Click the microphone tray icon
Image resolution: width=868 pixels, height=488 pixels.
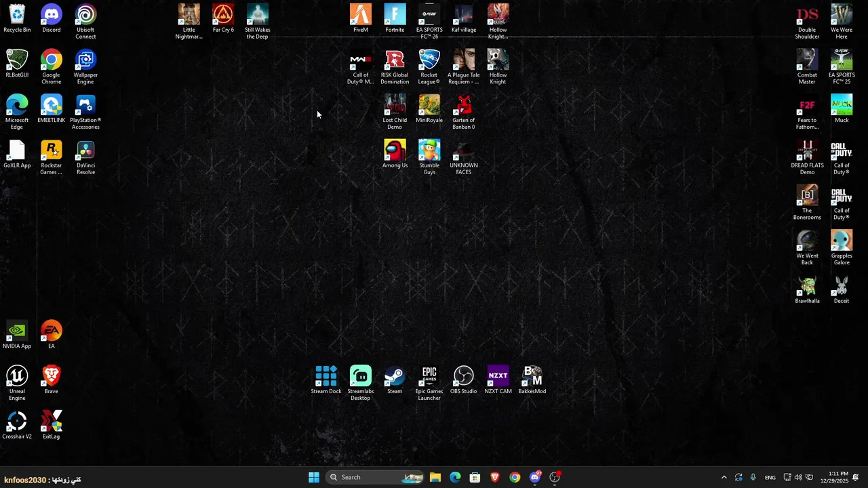pyautogui.click(x=753, y=477)
